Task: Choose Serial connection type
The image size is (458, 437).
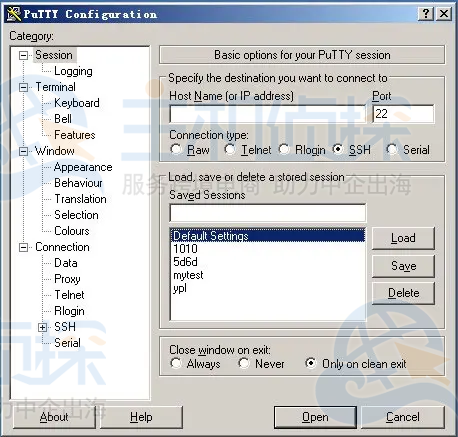Action: click(392, 149)
